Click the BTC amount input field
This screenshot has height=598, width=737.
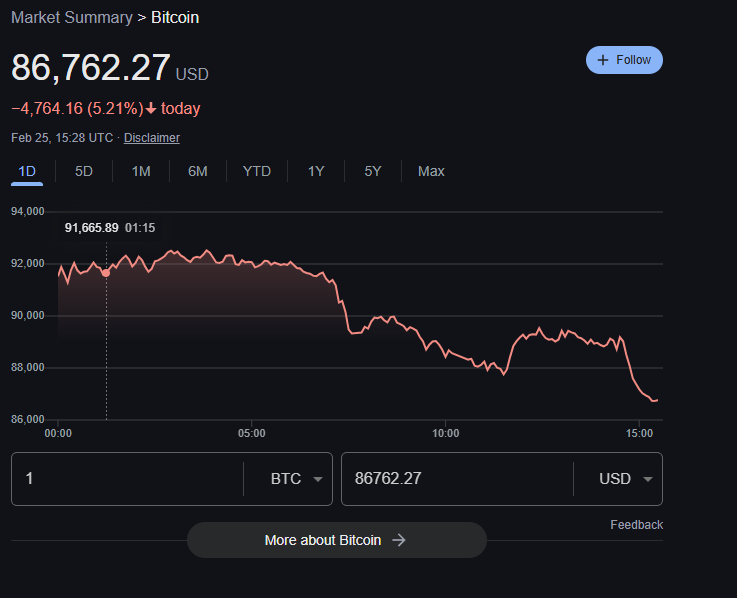point(127,479)
